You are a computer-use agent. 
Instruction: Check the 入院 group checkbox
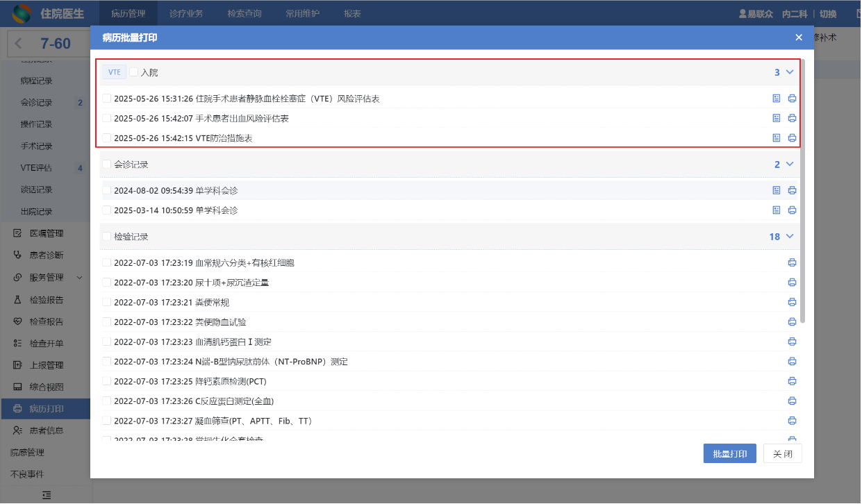pos(133,72)
